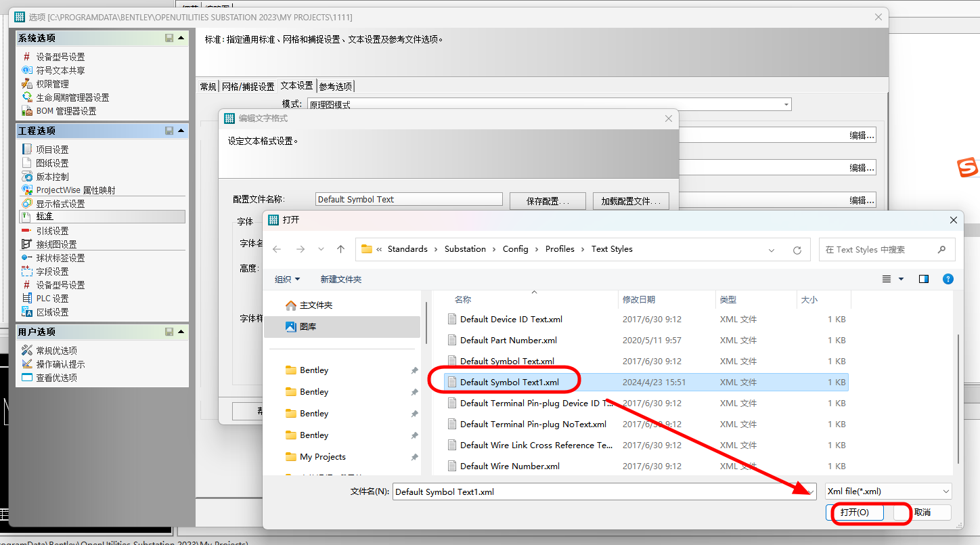Open BOM 管理器设置
The image size is (980, 545).
tap(66, 111)
